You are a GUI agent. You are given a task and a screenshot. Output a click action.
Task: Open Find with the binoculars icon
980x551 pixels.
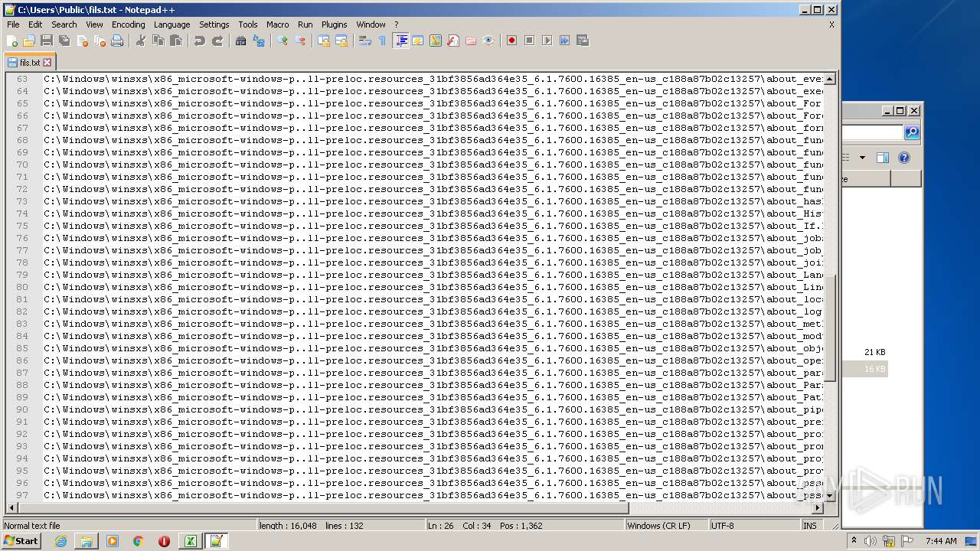[x=241, y=41]
